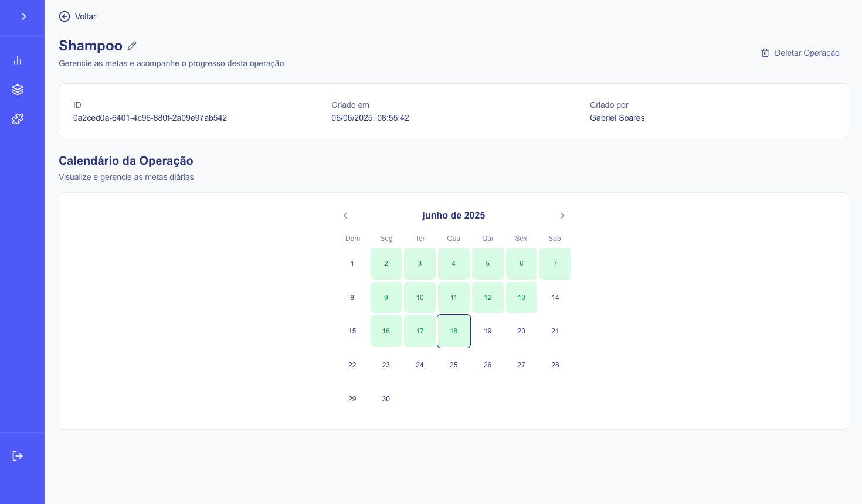The image size is (862, 504).
Task: Go to the previous month in the calendar
Action: [x=345, y=216]
